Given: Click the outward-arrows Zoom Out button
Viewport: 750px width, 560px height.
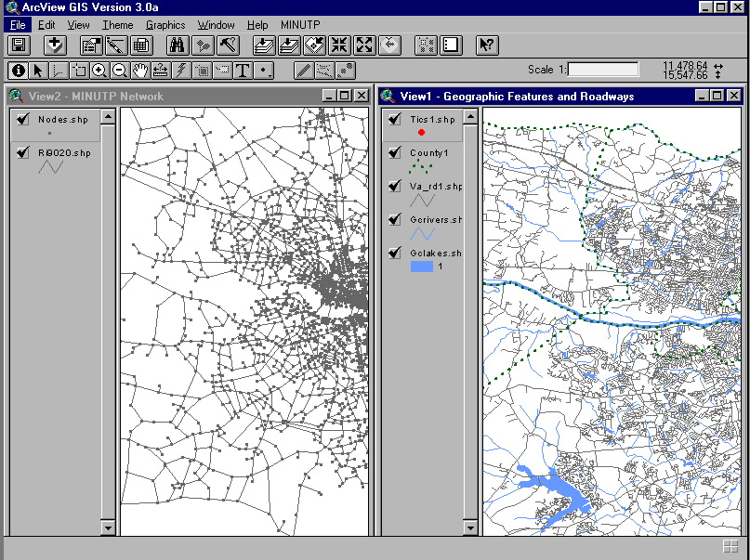Looking at the screenshot, I should (x=365, y=46).
